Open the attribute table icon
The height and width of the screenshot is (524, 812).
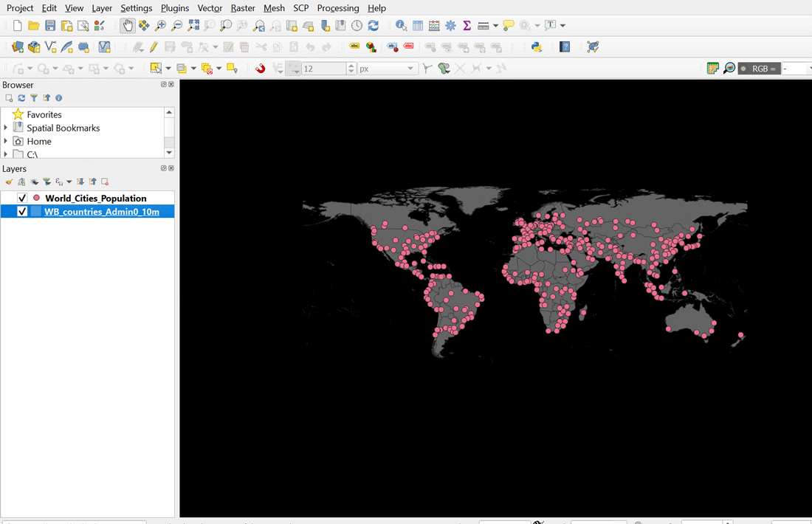pyautogui.click(x=418, y=25)
